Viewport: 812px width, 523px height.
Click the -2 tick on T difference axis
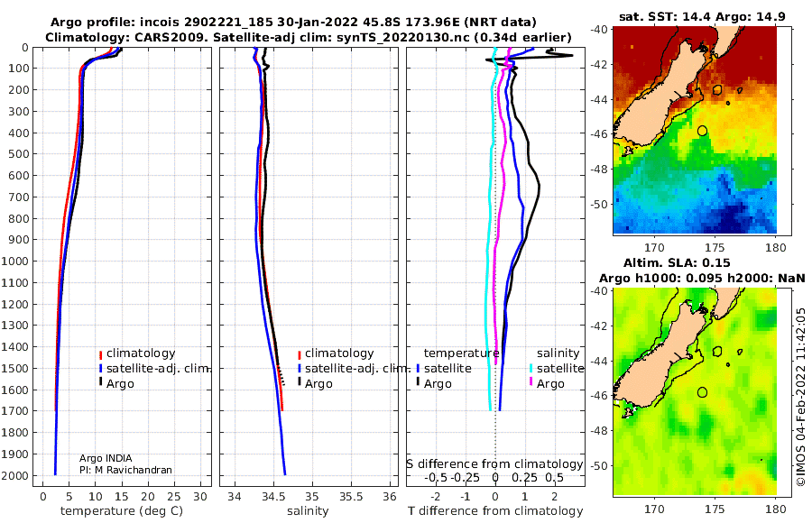pos(436,497)
